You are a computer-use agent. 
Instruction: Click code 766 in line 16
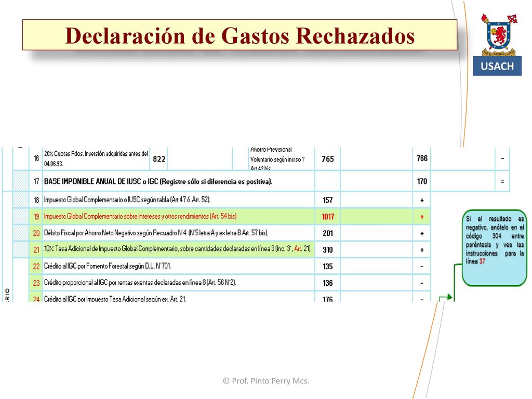click(422, 158)
